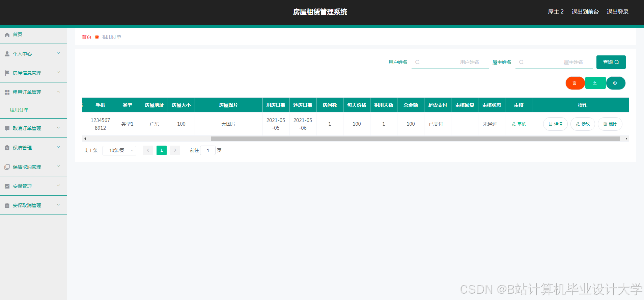Click the scrollbar left arrow

point(85,139)
